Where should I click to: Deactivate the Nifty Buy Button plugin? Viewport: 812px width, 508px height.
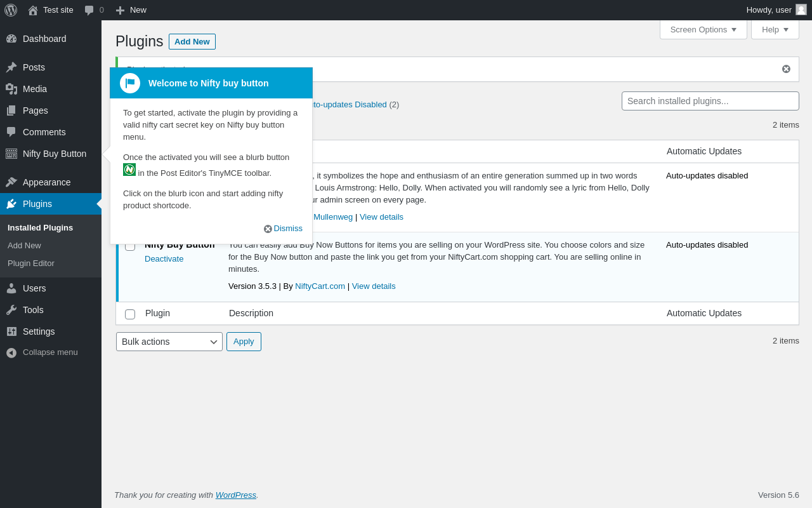click(x=164, y=258)
